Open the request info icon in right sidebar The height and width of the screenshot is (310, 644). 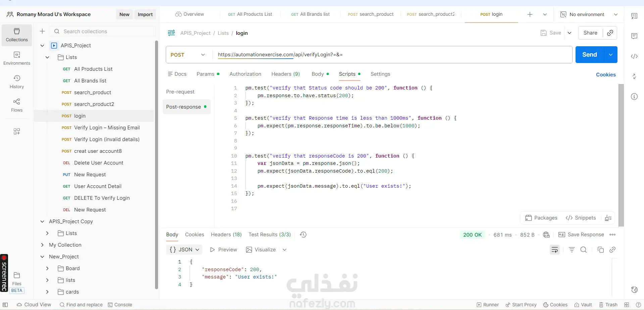pyautogui.click(x=634, y=97)
